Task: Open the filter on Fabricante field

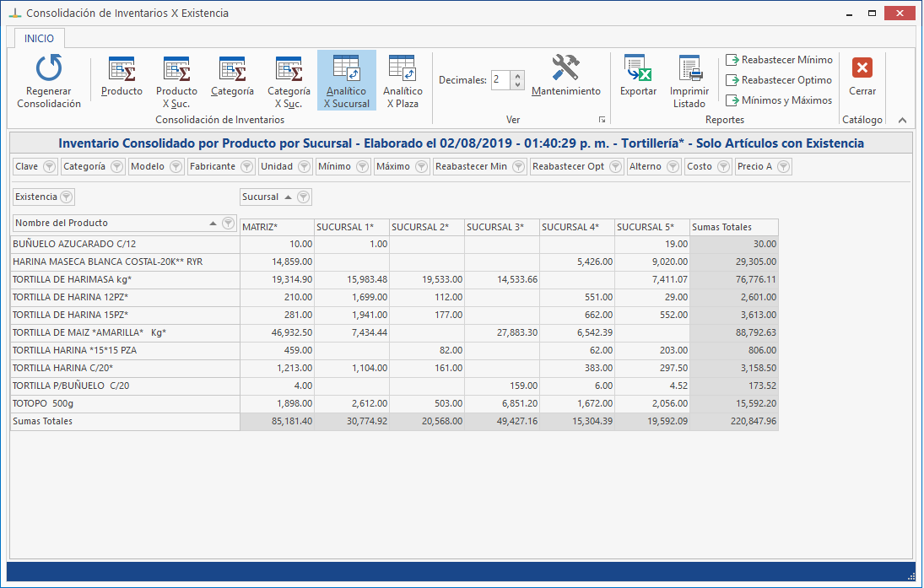Action: click(246, 167)
